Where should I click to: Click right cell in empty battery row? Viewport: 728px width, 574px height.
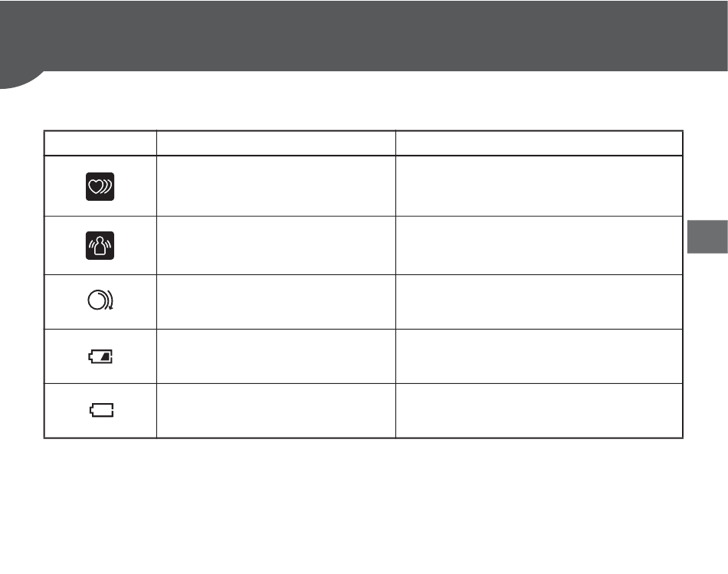click(x=539, y=411)
